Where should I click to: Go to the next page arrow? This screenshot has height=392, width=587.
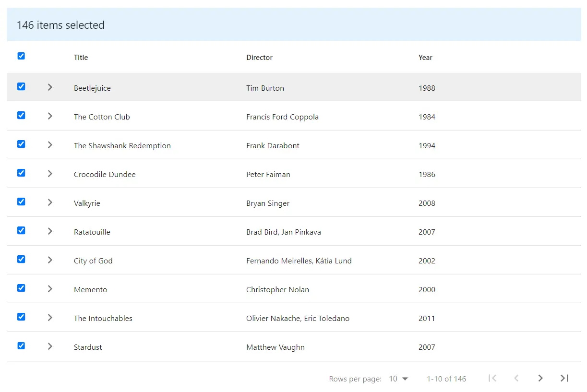540,378
